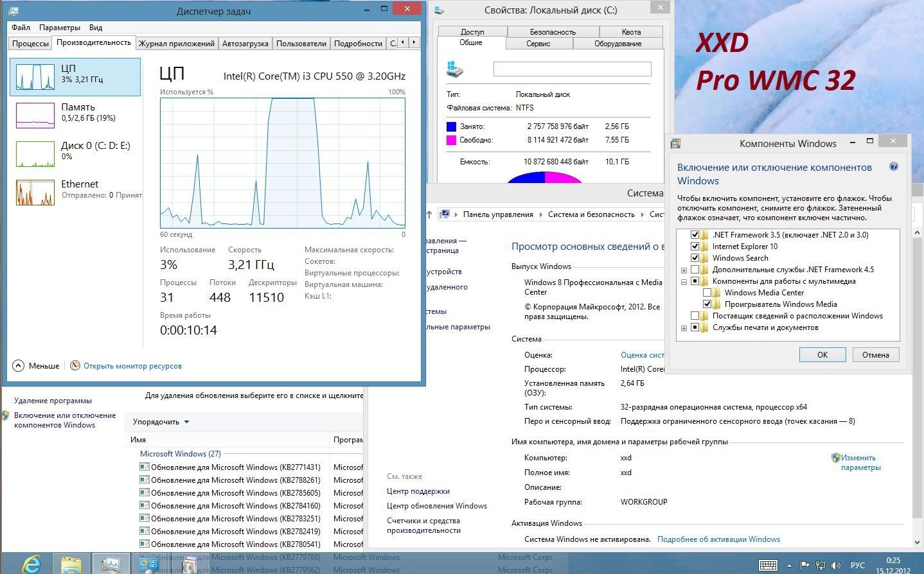Open Internet Explorer from the taskbar
924x574 pixels.
point(31,564)
